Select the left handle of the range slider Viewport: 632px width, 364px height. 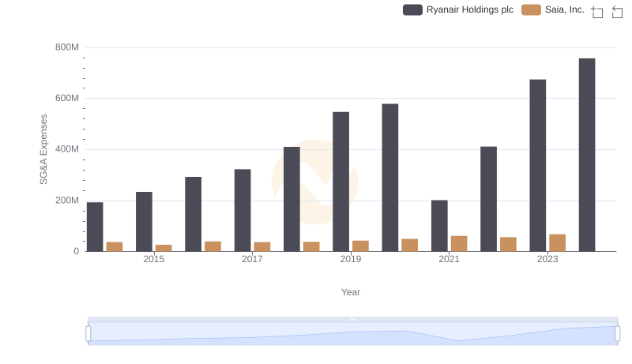[x=88, y=334]
